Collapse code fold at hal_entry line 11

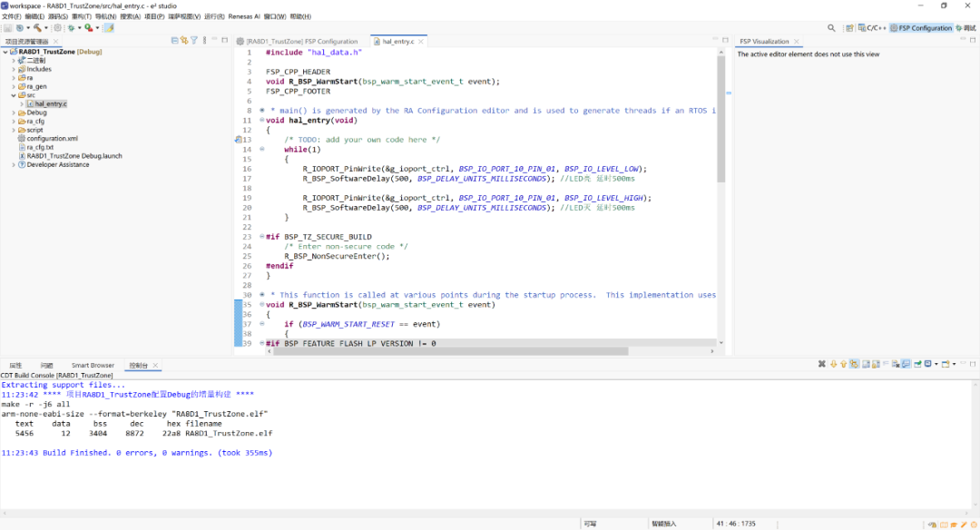(x=262, y=120)
